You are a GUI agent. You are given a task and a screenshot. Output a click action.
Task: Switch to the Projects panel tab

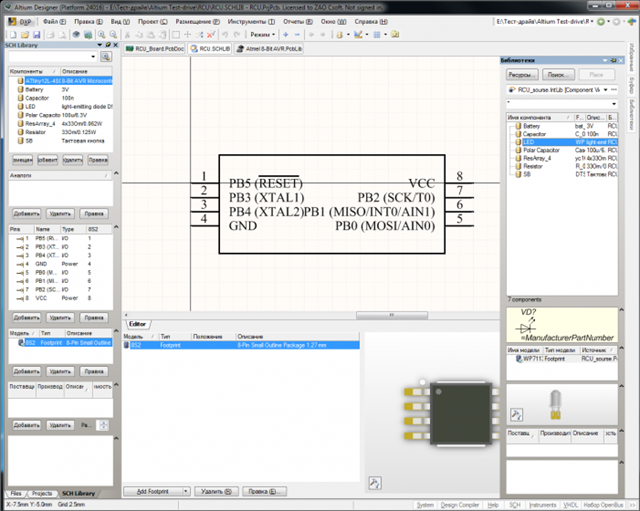click(42, 493)
